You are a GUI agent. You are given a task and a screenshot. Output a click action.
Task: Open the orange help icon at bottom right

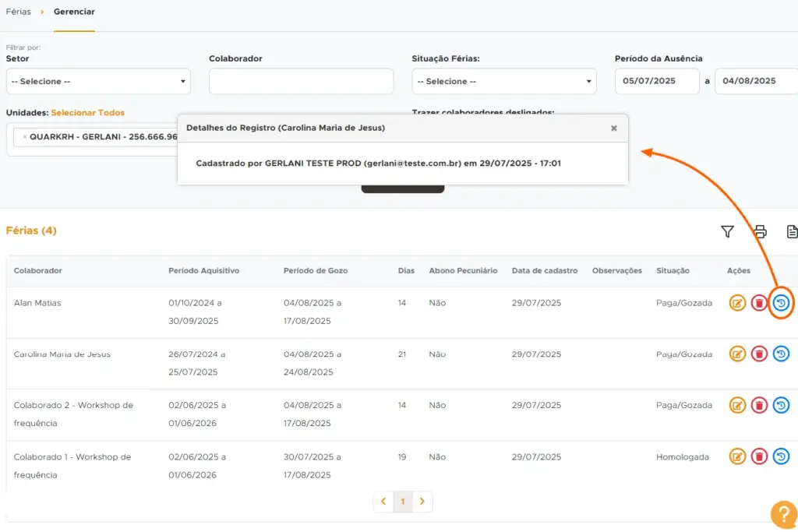783,514
